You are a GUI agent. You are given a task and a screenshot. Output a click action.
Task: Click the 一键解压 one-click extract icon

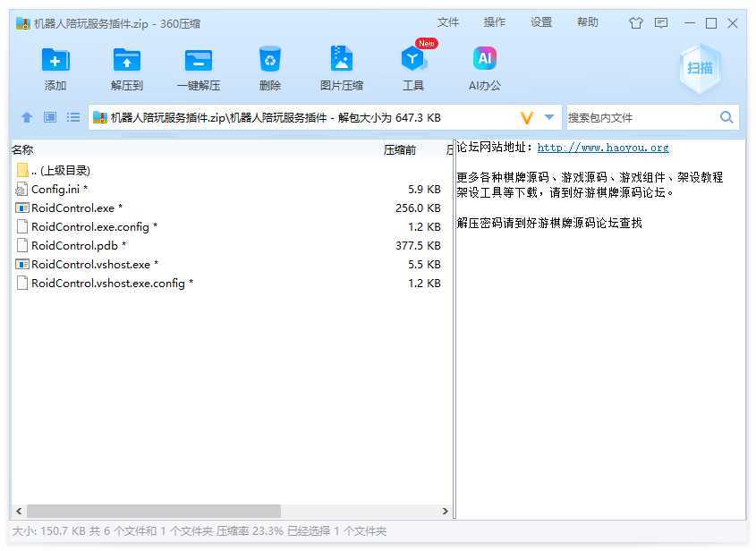tap(198, 61)
